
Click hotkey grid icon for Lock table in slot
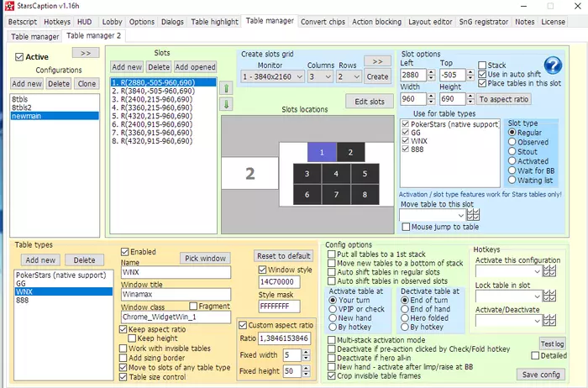point(549,296)
